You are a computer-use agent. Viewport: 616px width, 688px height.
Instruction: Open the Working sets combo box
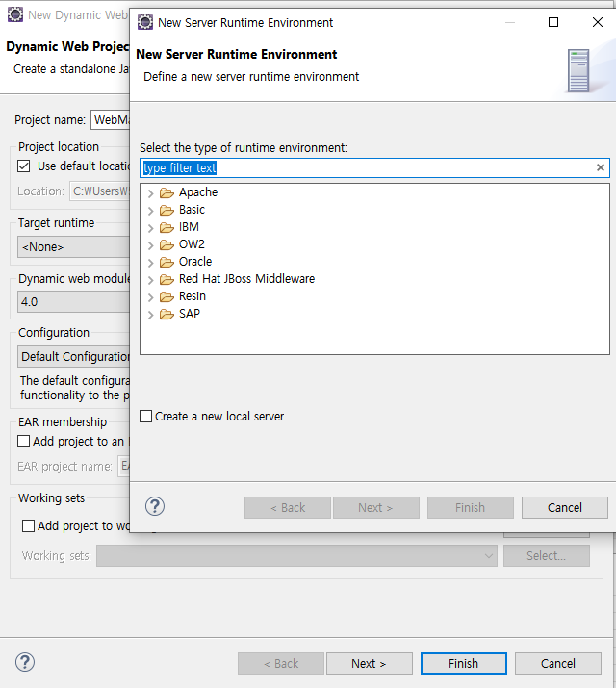[x=296, y=555]
